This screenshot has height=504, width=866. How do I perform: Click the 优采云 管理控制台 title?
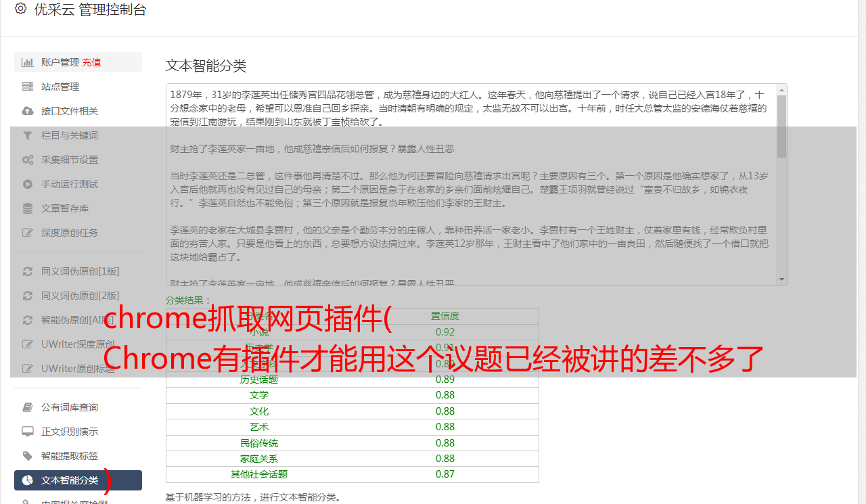pyautogui.click(x=90, y=9)
